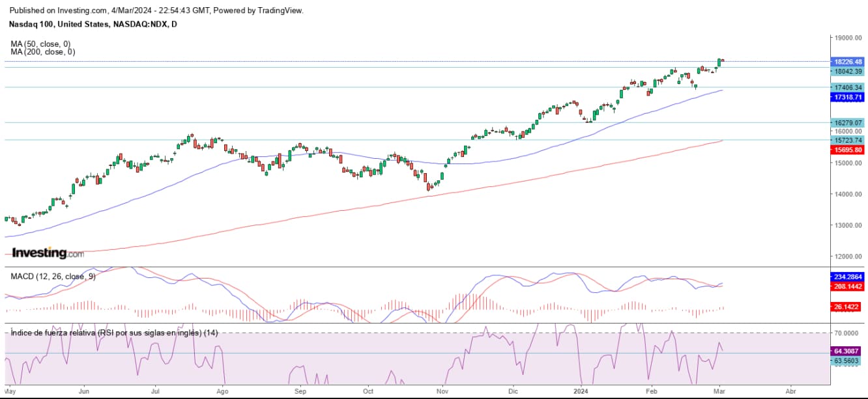Click the Dic label on the time axis
The height and width of the screenshot is (399, 868).
tap(513, 392)
